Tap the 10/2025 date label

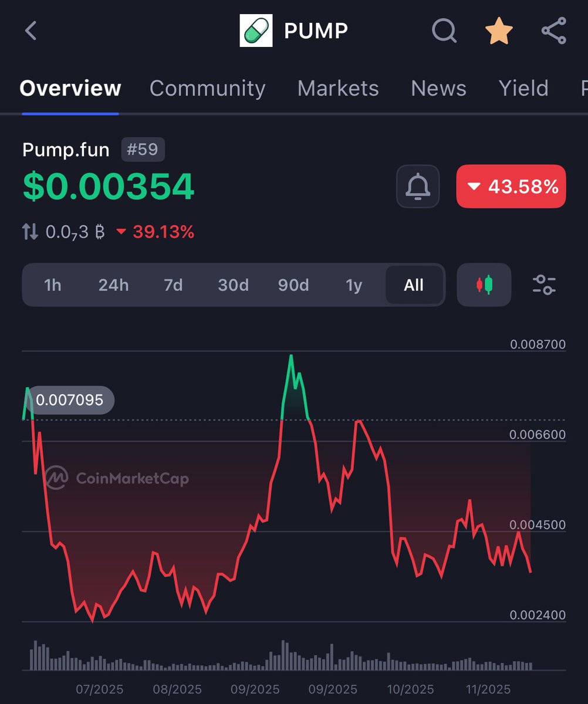click(410, 689)
